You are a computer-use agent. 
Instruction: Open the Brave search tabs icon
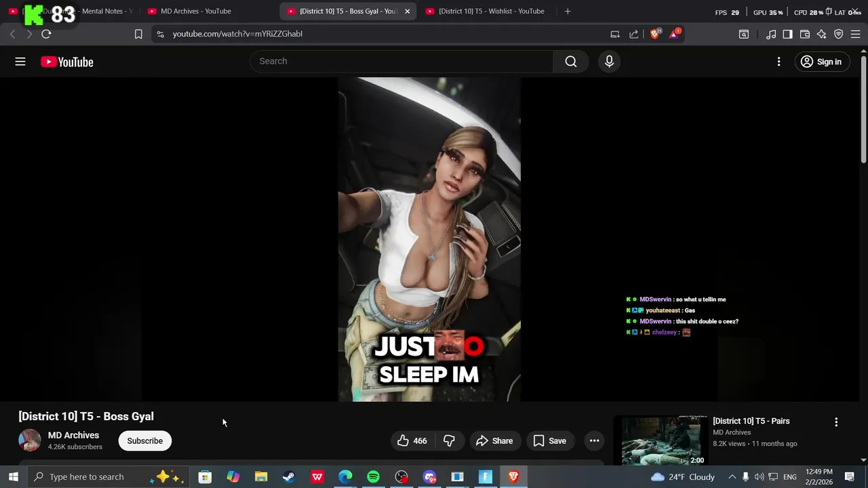[744, 34]
